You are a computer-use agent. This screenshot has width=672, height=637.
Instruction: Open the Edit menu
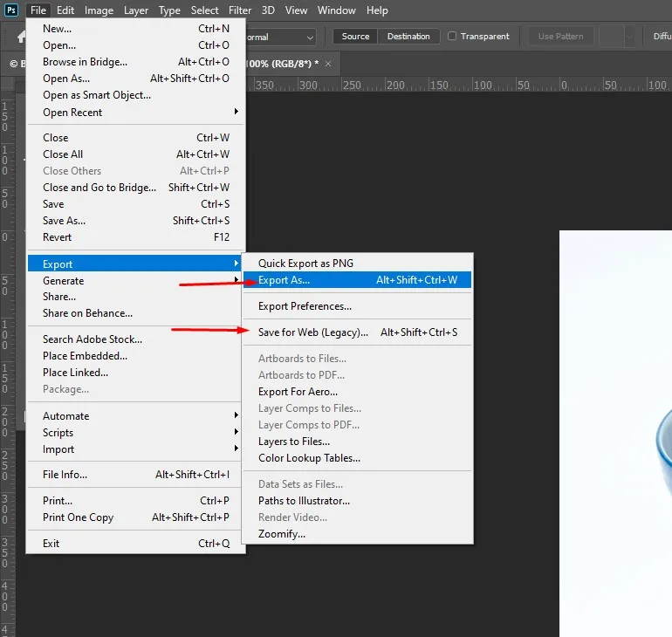coord(65,10)
